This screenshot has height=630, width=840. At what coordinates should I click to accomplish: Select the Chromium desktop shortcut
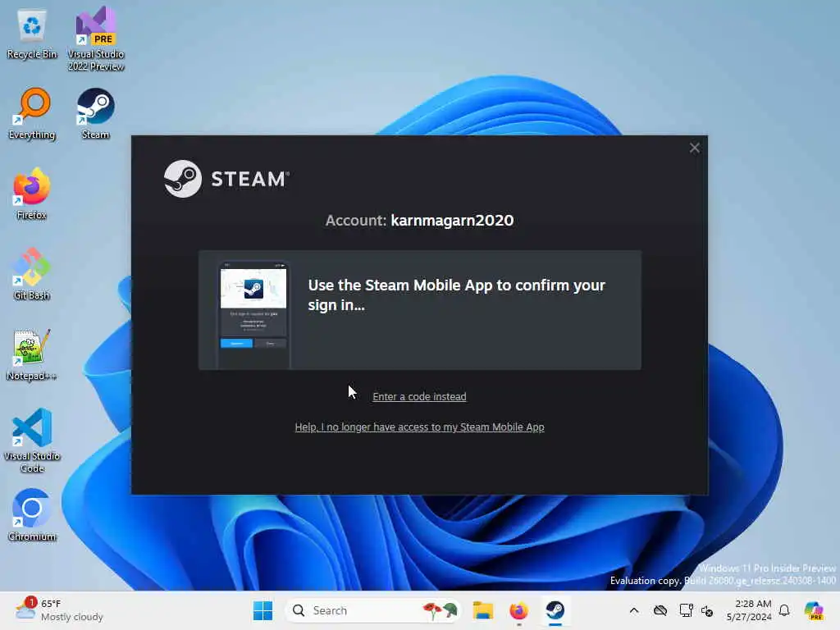pos(32,515)
